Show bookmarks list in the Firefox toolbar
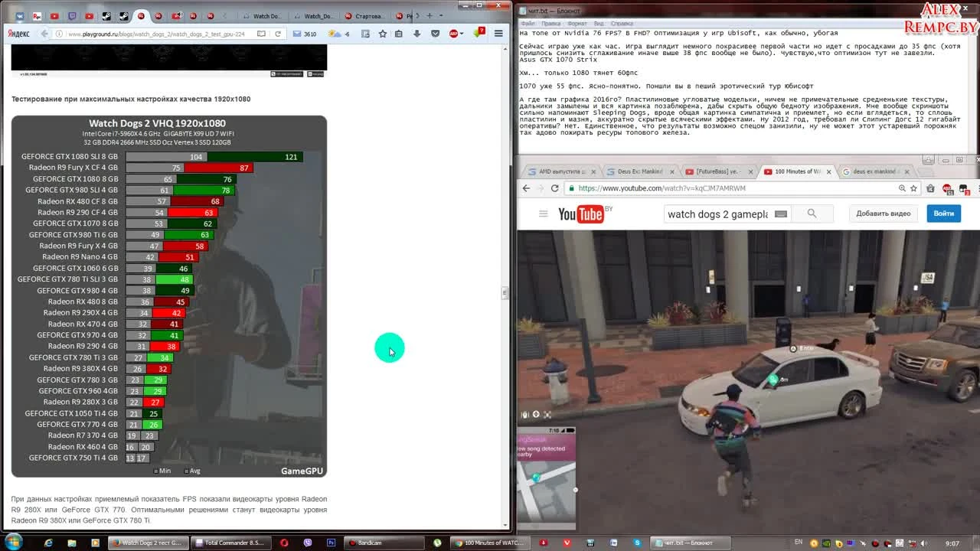The image size is (980, 551). point(399,34)
